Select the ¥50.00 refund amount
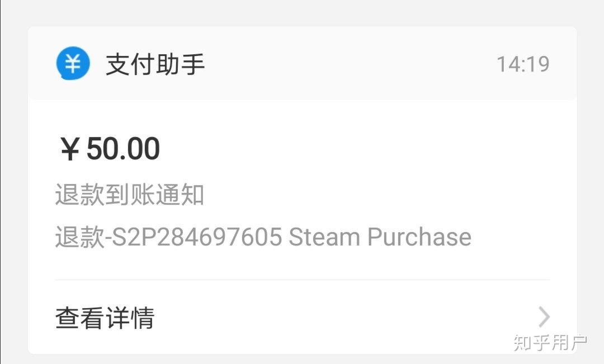This screenshot has height=364, width=604. coord(110,148)
